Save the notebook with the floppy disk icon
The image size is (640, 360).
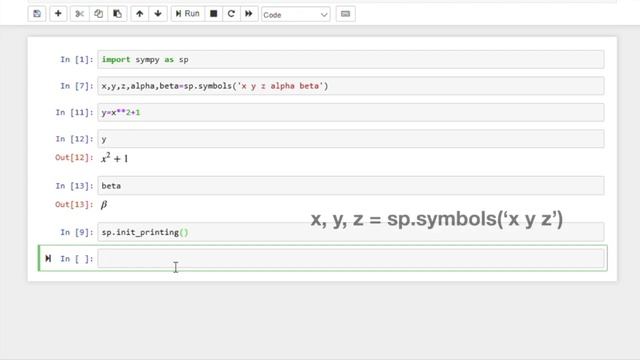37,14
